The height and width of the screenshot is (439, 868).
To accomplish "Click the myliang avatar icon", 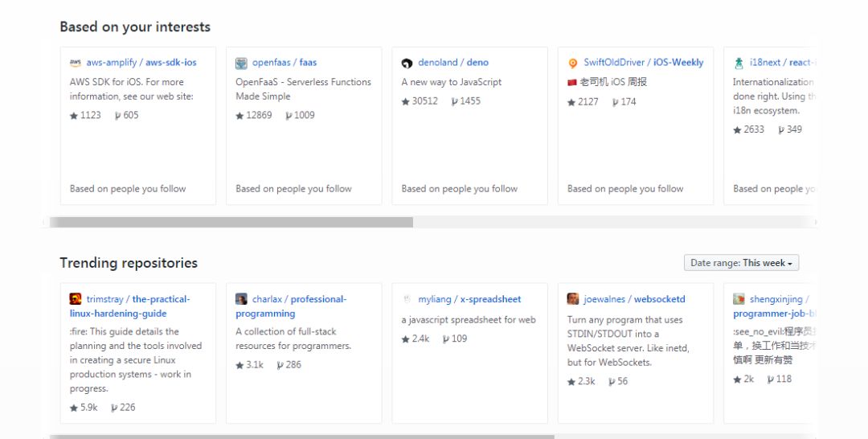I will pyautogui.click(x=407, y=299).
